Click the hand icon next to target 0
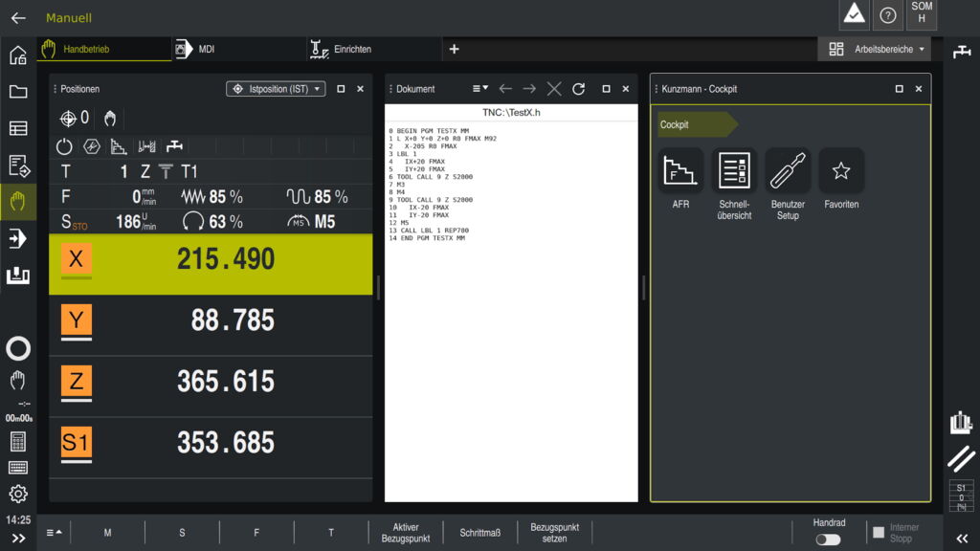The image size is (980, 551). (x=110, y=118)
